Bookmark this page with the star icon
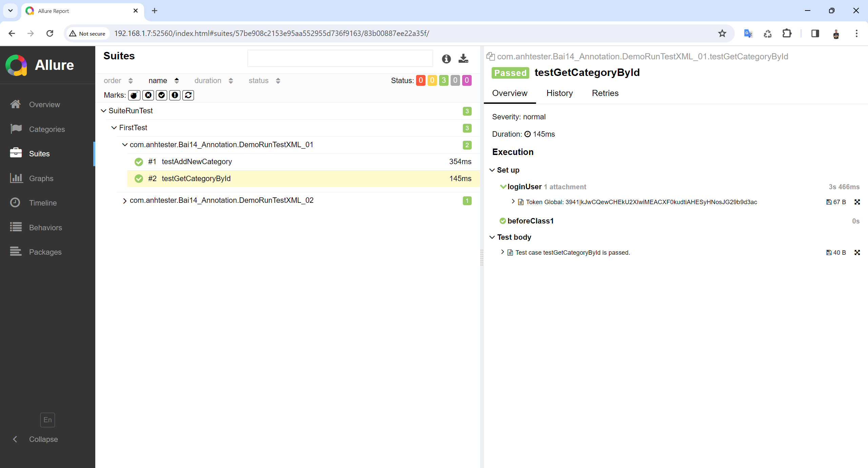Image resolution: width=868 pixels, height=468 pixels. [722, 33]
